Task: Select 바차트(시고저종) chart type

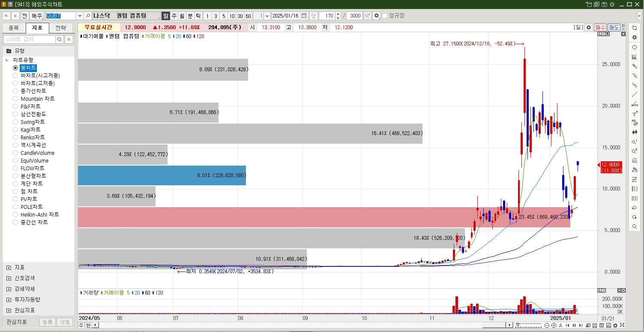Action: (15, 75)
